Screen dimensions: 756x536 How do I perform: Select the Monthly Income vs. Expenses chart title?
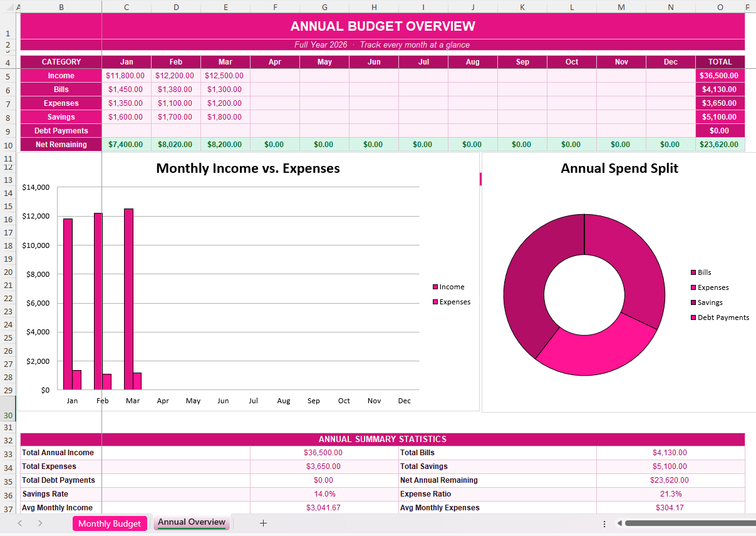click(248, 168)
